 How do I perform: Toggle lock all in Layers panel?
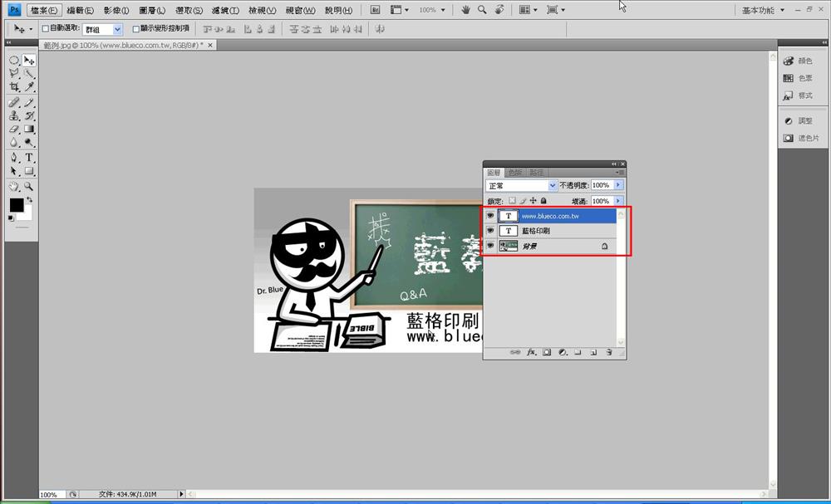coord(543,201)
